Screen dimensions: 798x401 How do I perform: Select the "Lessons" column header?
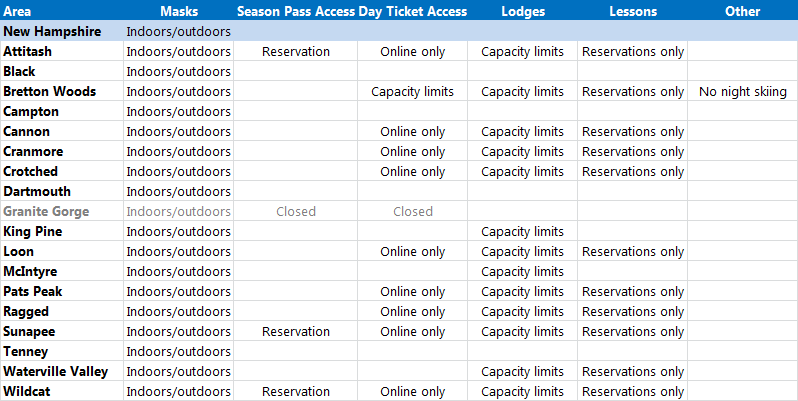click(633, 11)
